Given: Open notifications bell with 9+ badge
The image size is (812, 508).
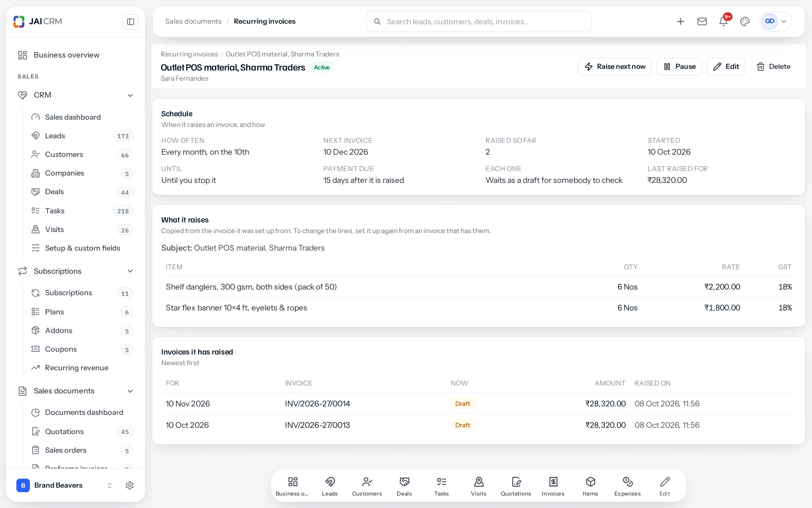Looking at the screenshot, I should [x=723, y=21].
